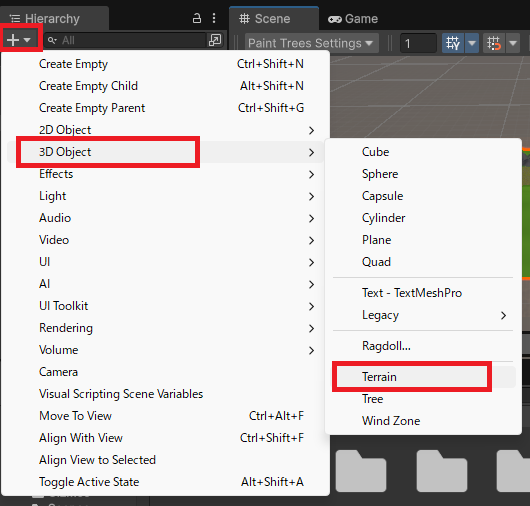Click the plus Create button in Hierarchy

pyautogui.click(x=19, y=40)
